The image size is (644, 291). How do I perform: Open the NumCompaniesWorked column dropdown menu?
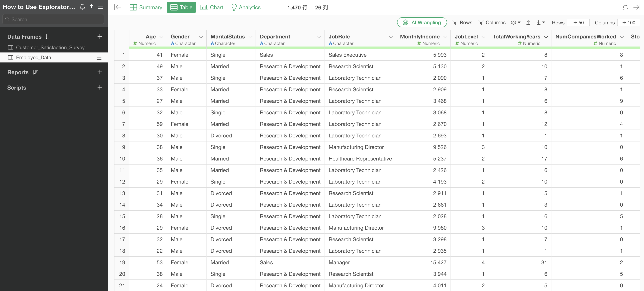[x=622, y=37]
